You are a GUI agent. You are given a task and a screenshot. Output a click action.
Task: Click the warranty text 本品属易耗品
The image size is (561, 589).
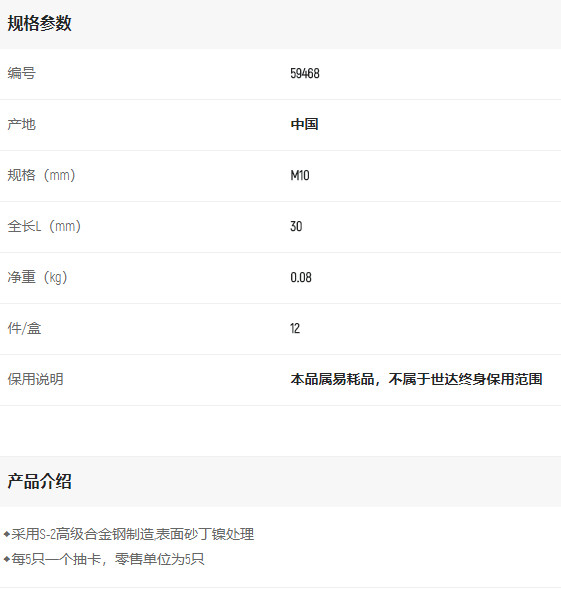(332, 379)
